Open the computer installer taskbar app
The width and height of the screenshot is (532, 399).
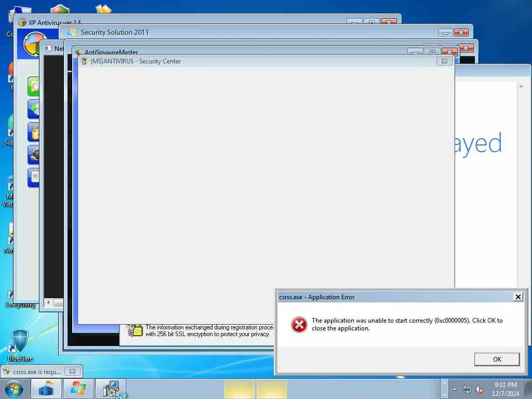pos(111,389)
